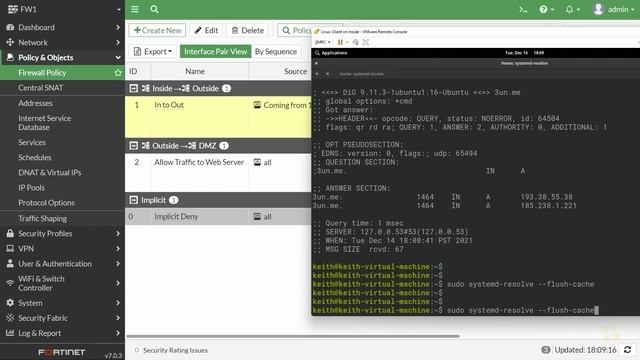Expand the VPN menu
This screenshot has width=640, height=360.
pos(62,249)
